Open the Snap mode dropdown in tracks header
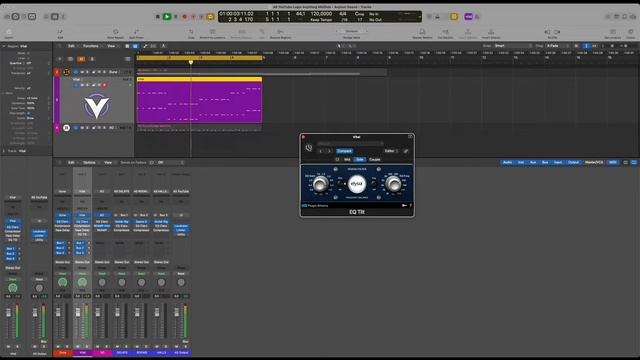The image size is (640, 360). tap(513, 46)
